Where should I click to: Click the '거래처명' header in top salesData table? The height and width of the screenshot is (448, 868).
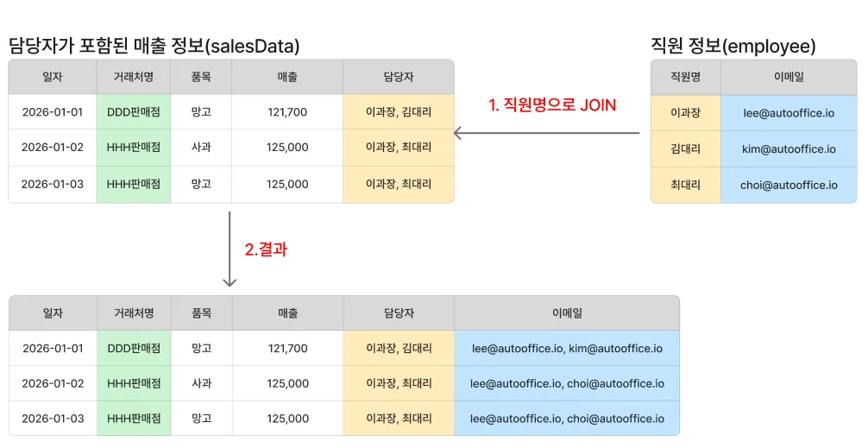click(133, 77)
